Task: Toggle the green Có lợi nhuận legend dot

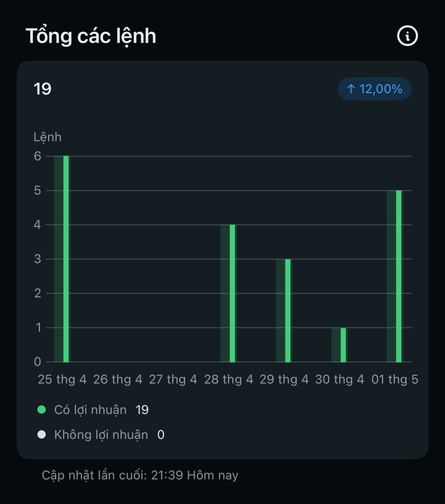Action: pyautogui.click(x=41, y=409)
